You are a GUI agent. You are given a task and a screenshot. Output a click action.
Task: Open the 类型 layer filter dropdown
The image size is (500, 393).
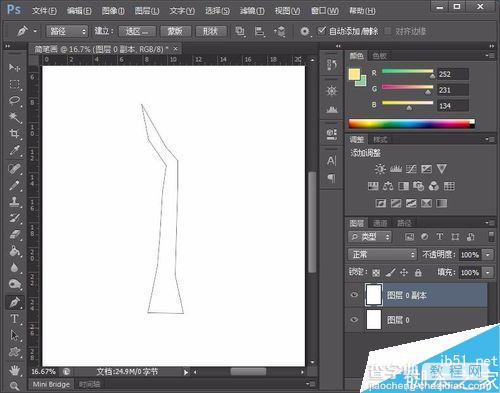370,237
